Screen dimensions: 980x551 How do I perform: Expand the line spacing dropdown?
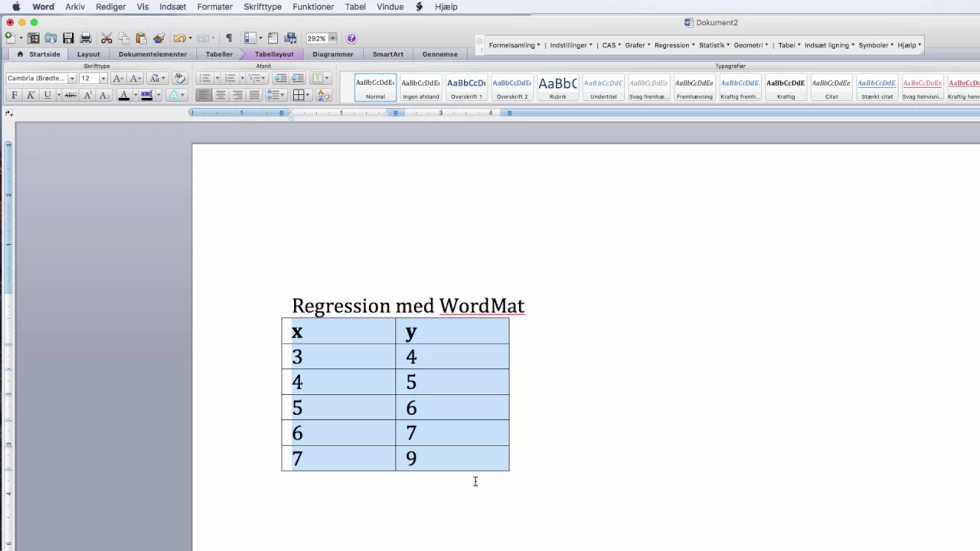[x=276, y=96]
